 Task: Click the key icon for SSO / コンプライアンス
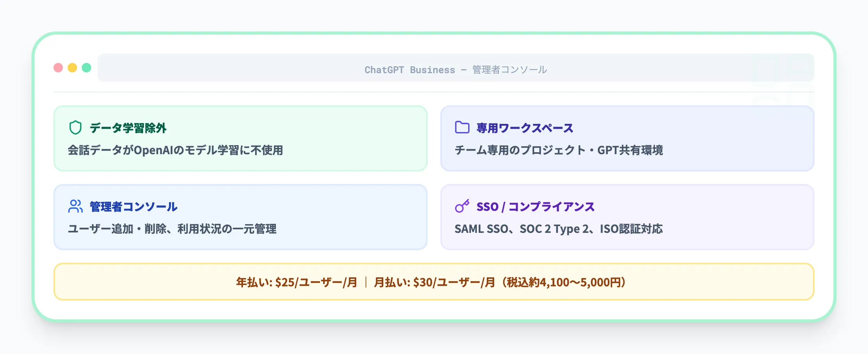(462, 206)
